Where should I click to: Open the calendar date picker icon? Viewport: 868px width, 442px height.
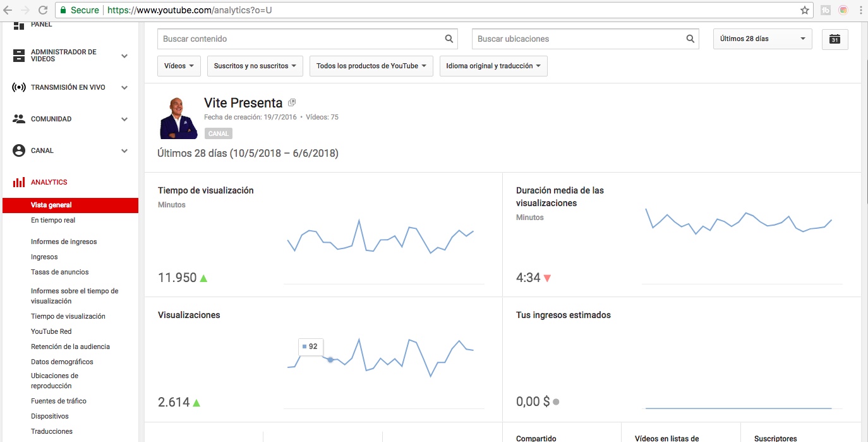(x=835, y=39)
